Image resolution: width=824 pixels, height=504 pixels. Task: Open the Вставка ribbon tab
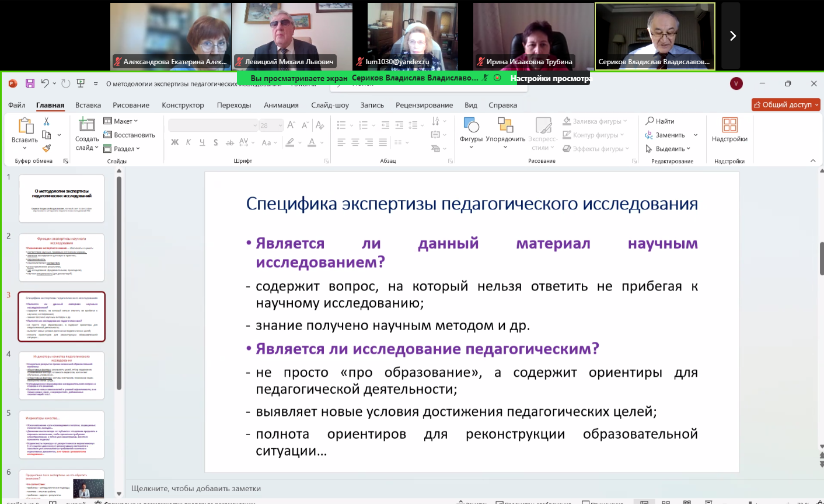pos(88,105)
